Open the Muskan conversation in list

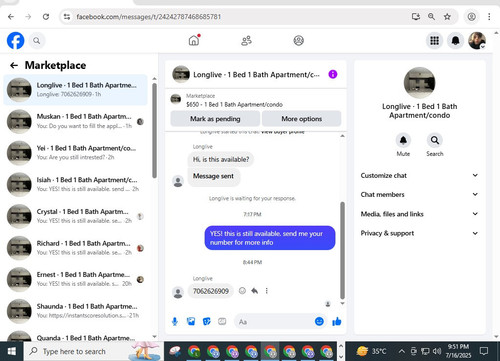tap(76, 121)
